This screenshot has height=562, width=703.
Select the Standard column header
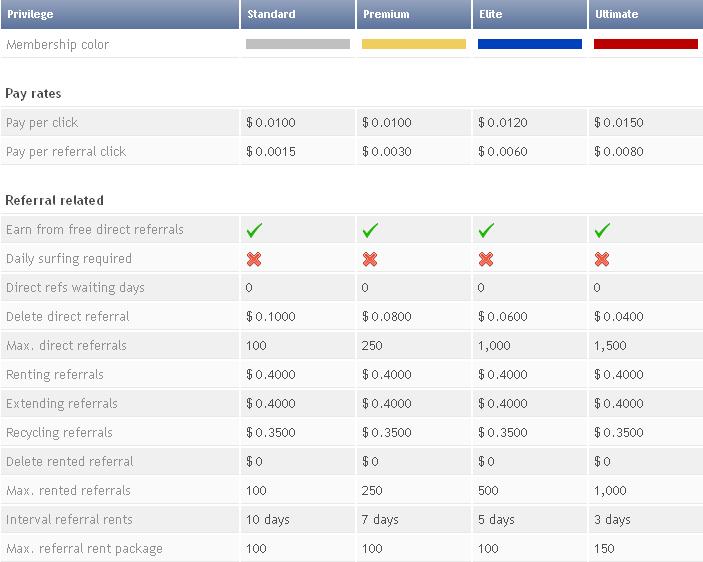click(x=271, y=14)
